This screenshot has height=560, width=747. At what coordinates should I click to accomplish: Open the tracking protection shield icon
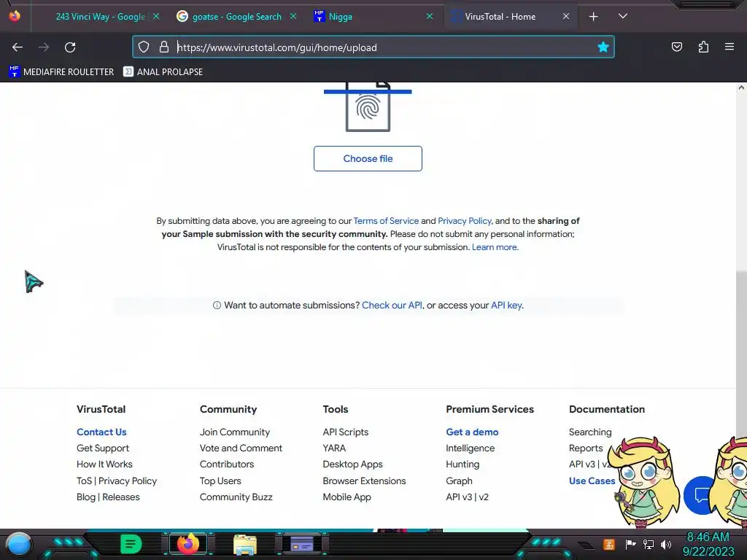tap(144, 47)
